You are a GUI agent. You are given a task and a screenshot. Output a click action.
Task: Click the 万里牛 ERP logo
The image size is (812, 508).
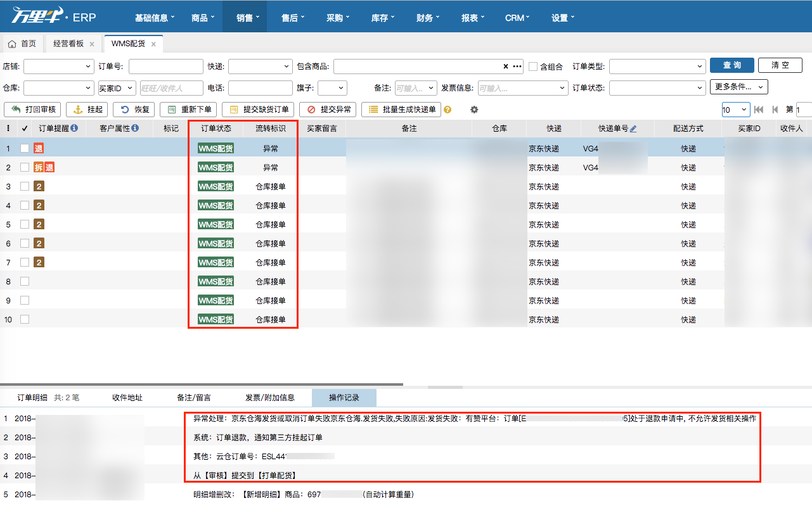click(x=54, y=16)
